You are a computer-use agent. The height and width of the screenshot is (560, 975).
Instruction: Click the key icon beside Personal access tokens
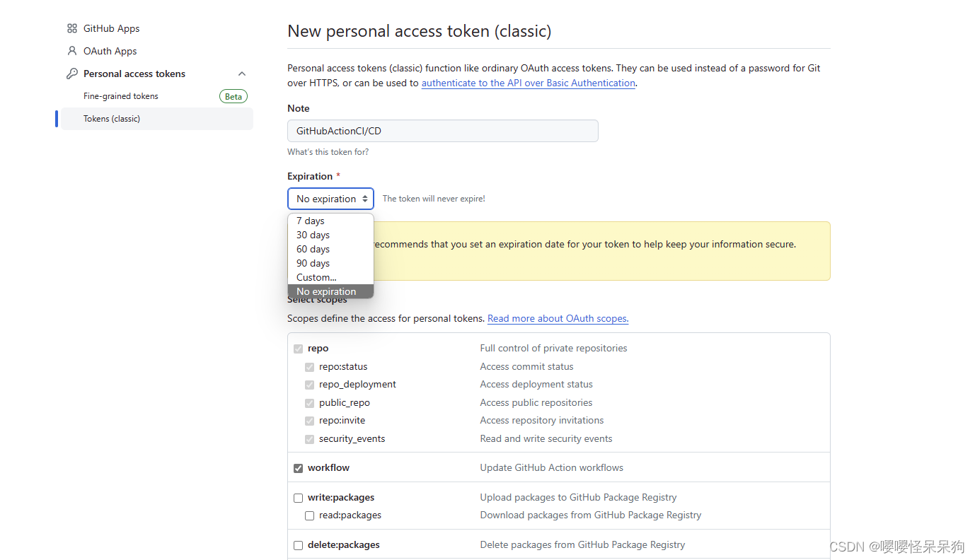[71, 74]
